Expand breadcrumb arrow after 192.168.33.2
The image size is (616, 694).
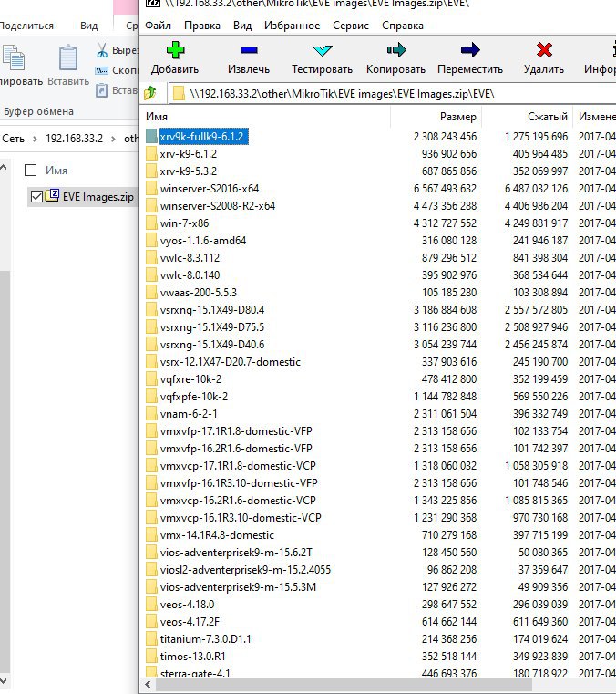[x=113, y=139]
